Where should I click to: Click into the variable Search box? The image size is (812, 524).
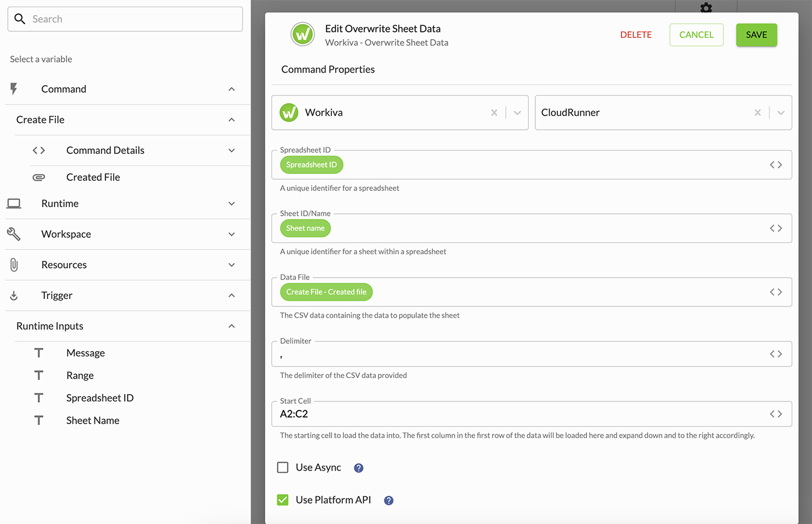(x=125, y=19)
